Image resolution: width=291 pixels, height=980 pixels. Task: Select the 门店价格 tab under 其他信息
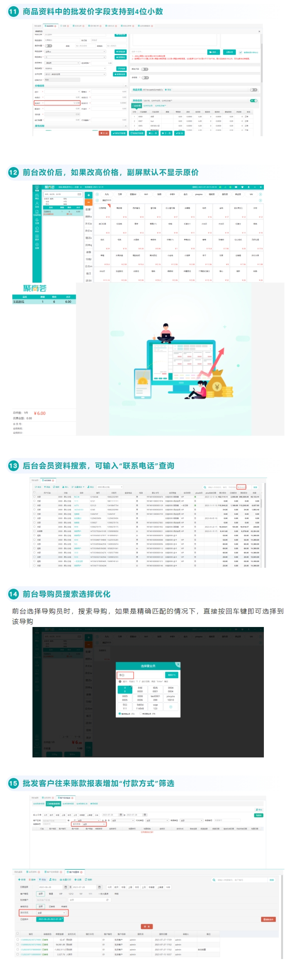click(x=136, y=105)
